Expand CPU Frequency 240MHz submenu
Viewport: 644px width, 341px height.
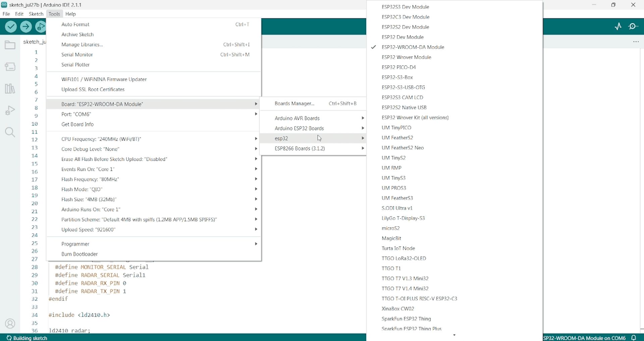coord(154,139)
